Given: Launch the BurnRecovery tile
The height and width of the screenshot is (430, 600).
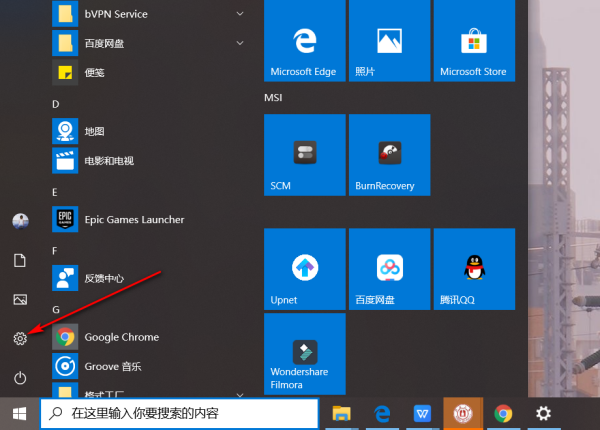Looking at the screenshot, I should click(390, 155).
